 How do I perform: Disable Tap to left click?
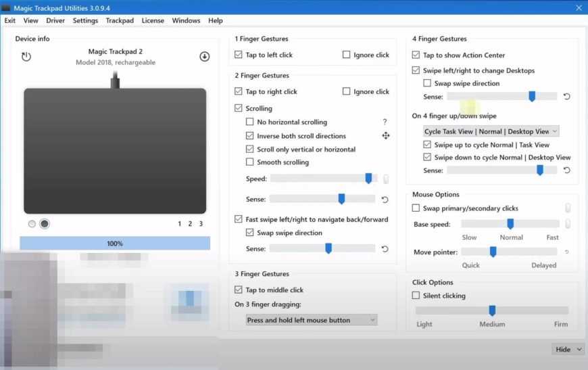pos(239,55)
